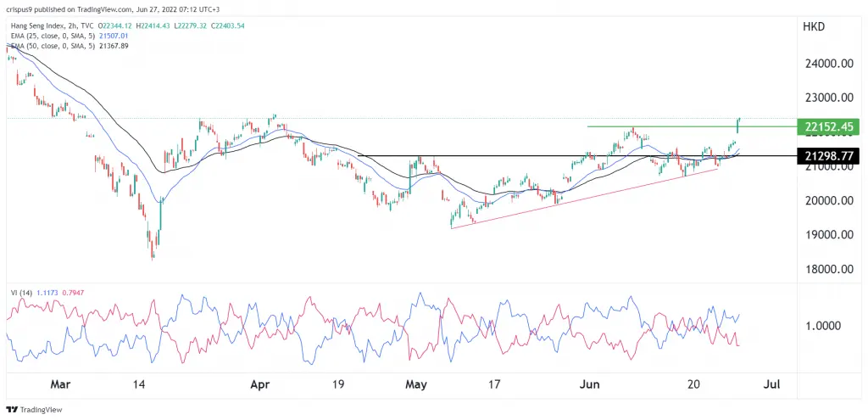
Task: Click the May date axis label
Action: click(415, 384)
